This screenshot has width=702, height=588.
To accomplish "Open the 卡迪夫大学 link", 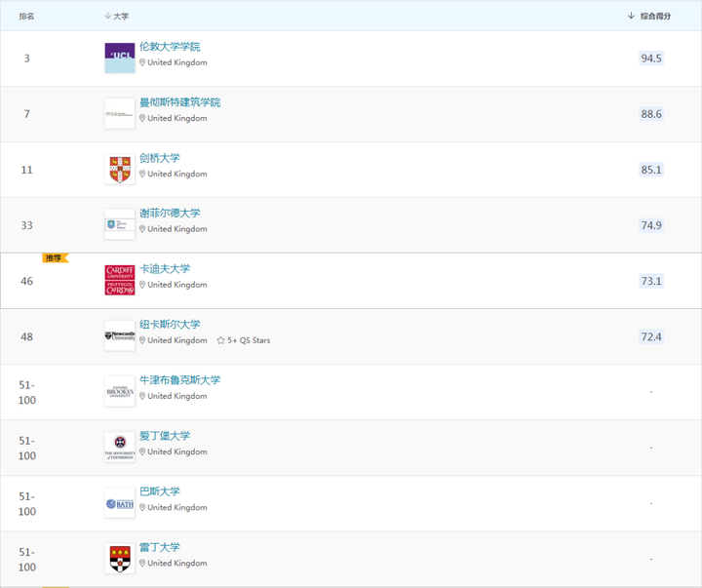I will [165, 269].
